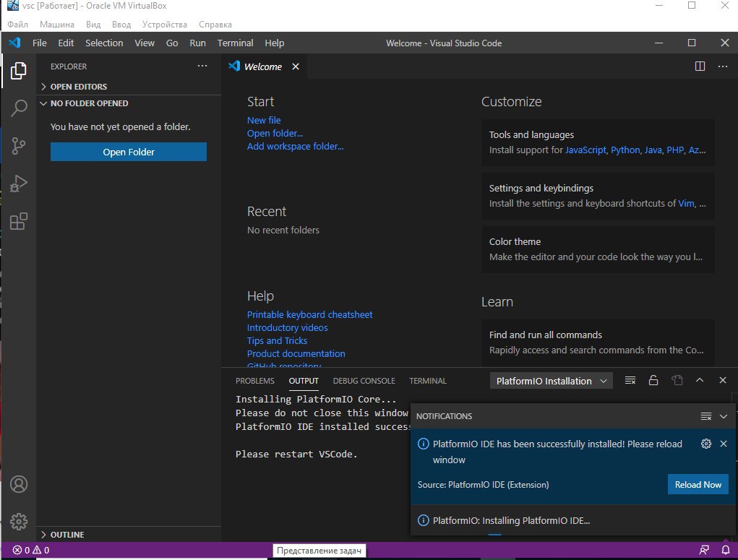738x560 pixels.
Task: Open VirtualBox Устройства menu
Action: (164, 25)
